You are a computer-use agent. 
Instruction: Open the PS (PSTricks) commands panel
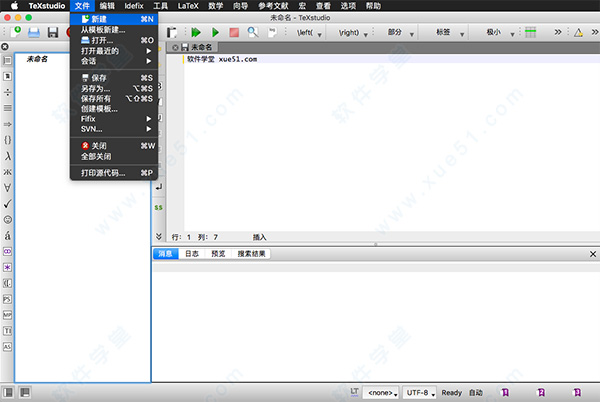pos(7,299)
